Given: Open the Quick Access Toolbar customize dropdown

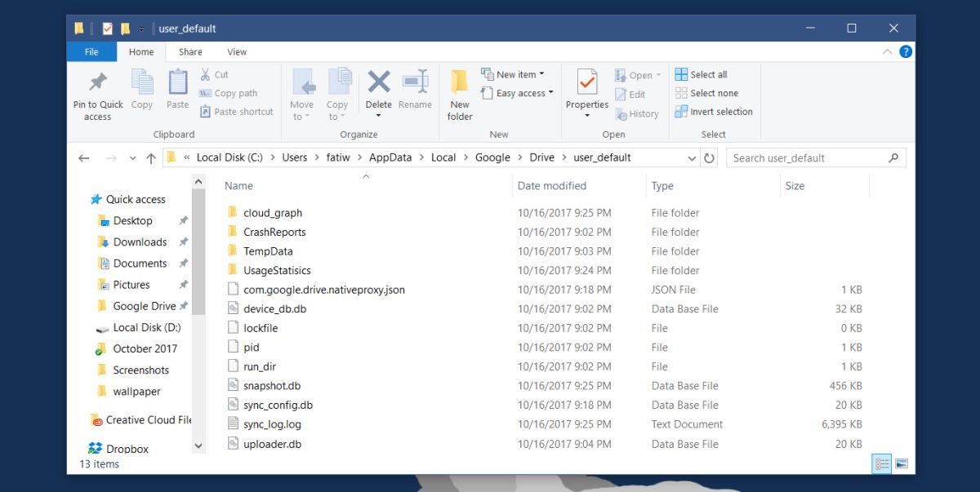Looking at the screenshot, I should (x=141, y=29).
